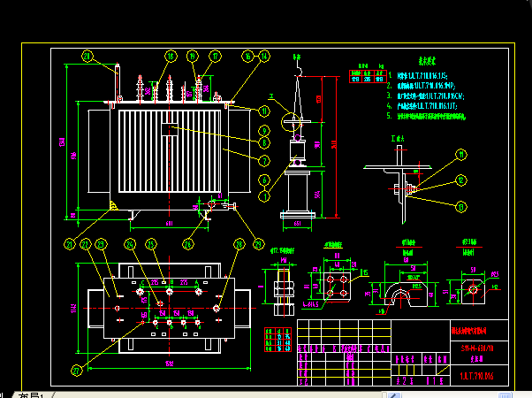The image size is (532, 398).
Task: Select part balloon 19 above the bushings
Action: pos(193,56)
